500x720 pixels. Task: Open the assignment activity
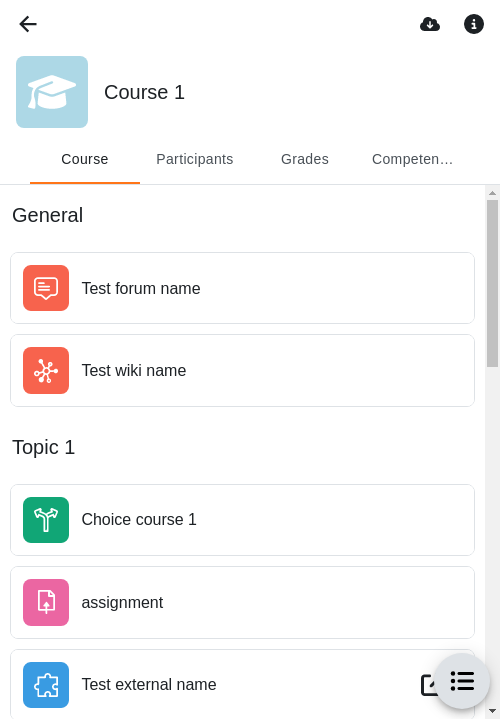[x=242, y=602]
